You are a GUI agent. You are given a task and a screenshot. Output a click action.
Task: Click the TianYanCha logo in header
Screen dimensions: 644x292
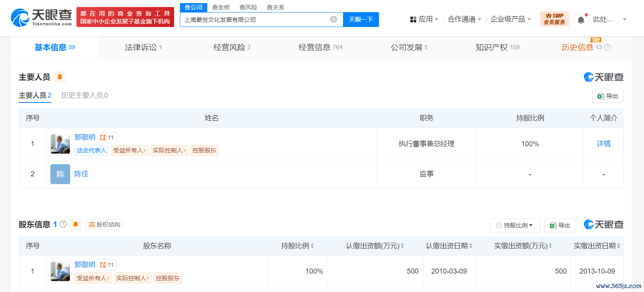41,18
